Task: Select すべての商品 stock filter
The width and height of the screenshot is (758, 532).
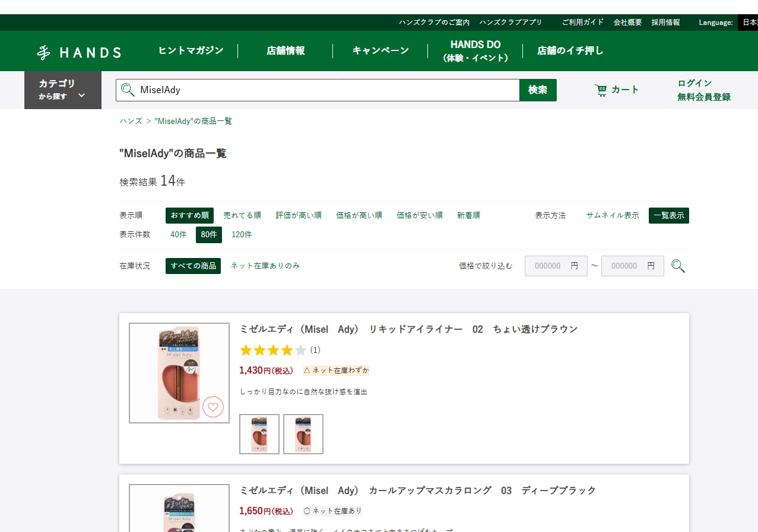Action: coord(193,266)
